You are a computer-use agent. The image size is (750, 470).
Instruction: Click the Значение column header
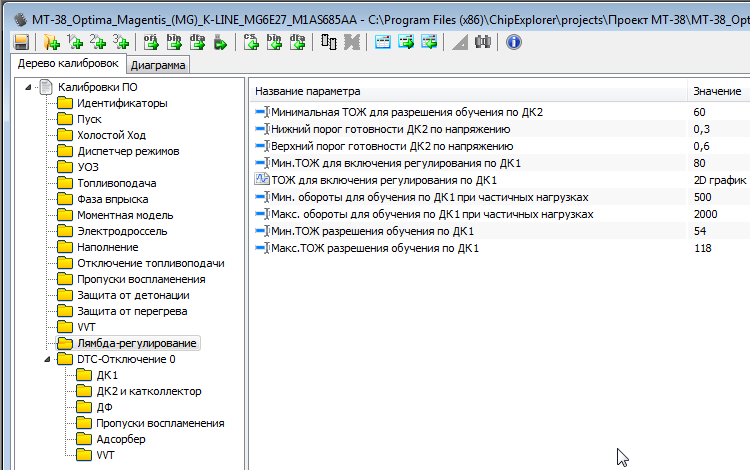tap(716, 92)
